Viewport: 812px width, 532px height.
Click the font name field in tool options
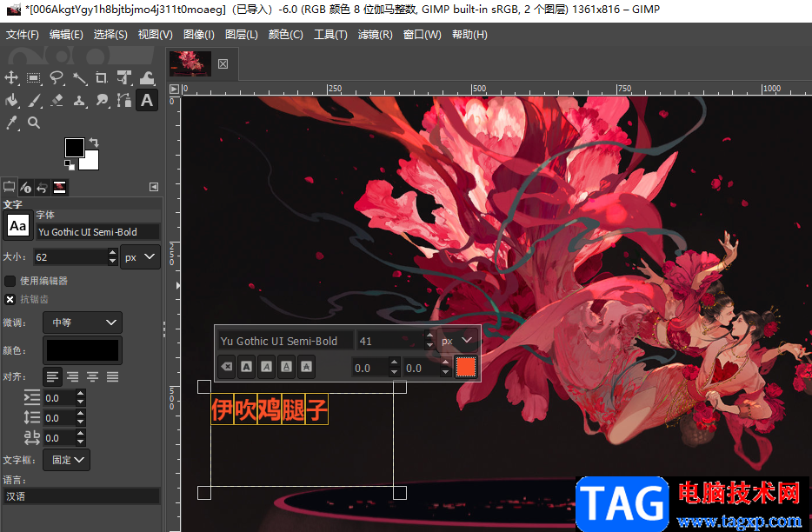point(97,232)
